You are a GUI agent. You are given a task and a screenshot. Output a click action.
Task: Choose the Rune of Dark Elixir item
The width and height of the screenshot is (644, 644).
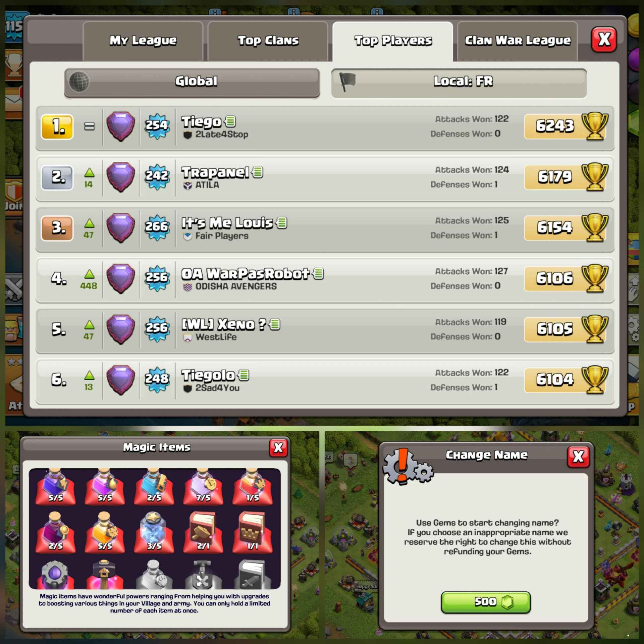55,574
